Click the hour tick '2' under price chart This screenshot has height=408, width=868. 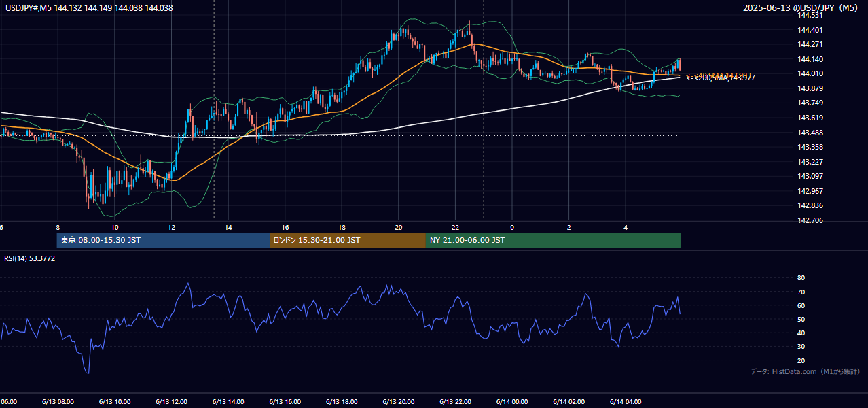569,228
